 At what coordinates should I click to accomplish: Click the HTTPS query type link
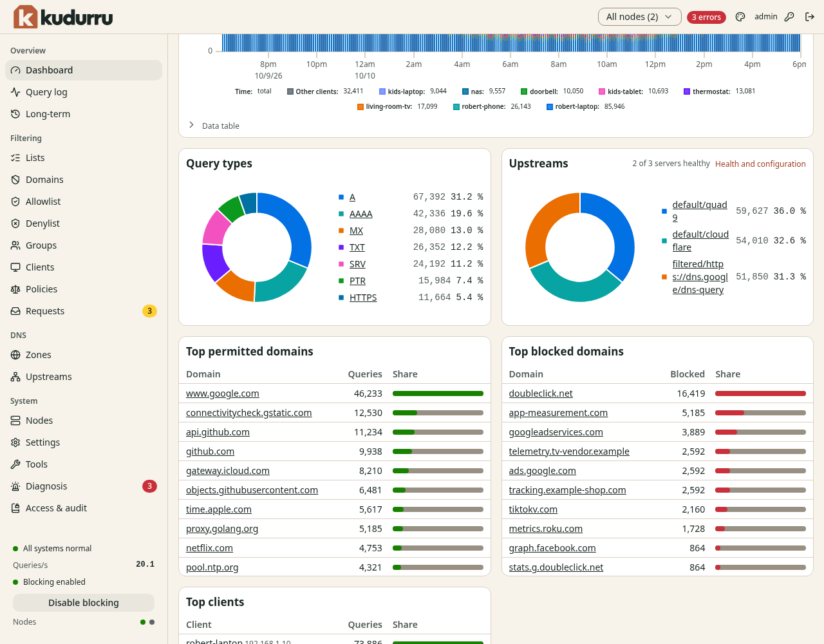[x=363, y=298]
